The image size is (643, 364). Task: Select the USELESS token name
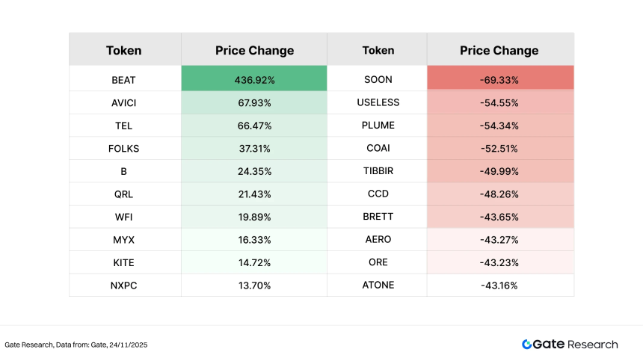378,102
